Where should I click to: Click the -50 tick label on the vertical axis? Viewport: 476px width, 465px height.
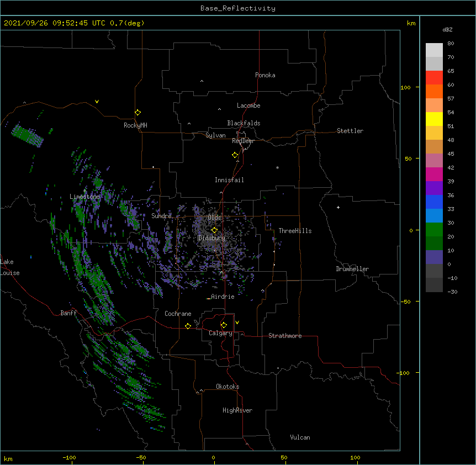tap(405, 302)
